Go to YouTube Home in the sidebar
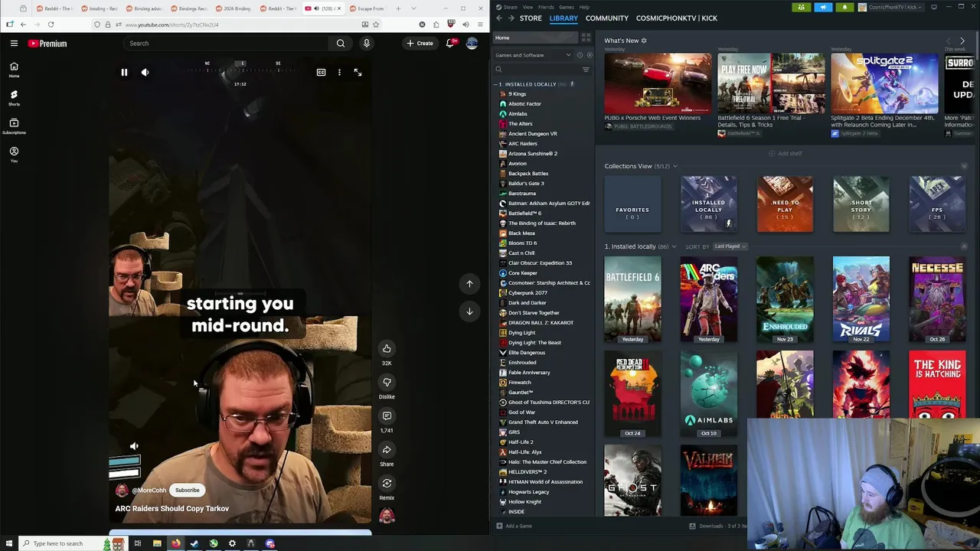This screenshot has height=551, width=980. point(14,70)
